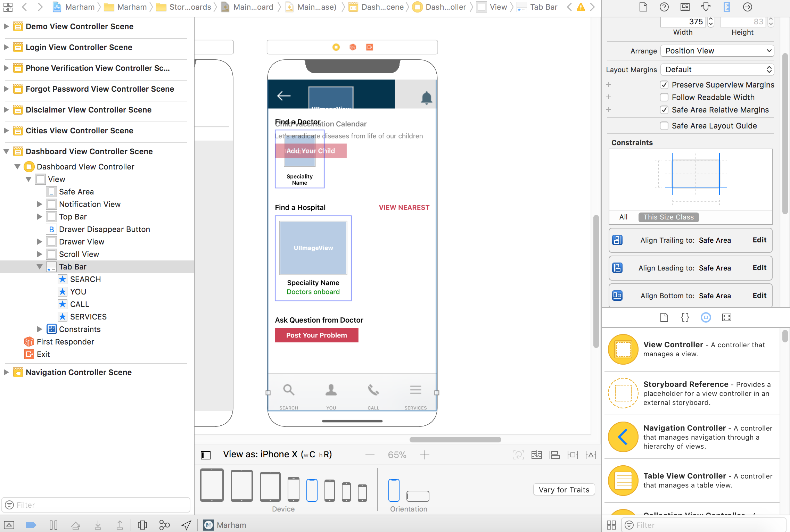Select the YOU tab bar icon
This screenshot has height=532, width=790.
click(x=330, y=391)
